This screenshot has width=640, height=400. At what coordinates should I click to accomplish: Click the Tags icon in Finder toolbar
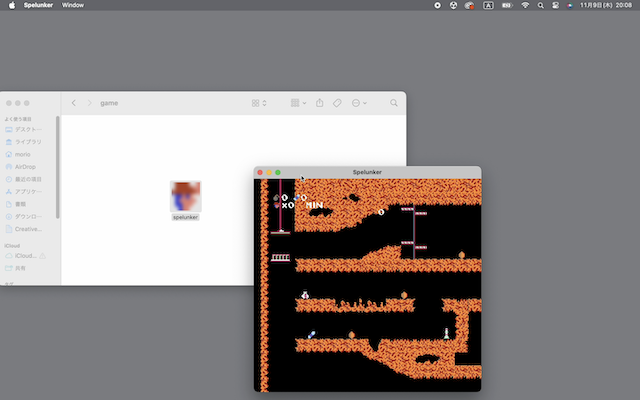click(x=337, y=103)
